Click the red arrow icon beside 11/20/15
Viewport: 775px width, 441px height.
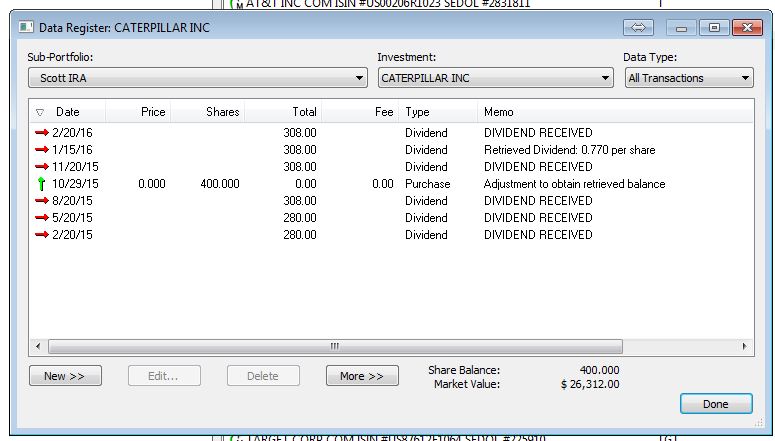click(x=42, y=167)
